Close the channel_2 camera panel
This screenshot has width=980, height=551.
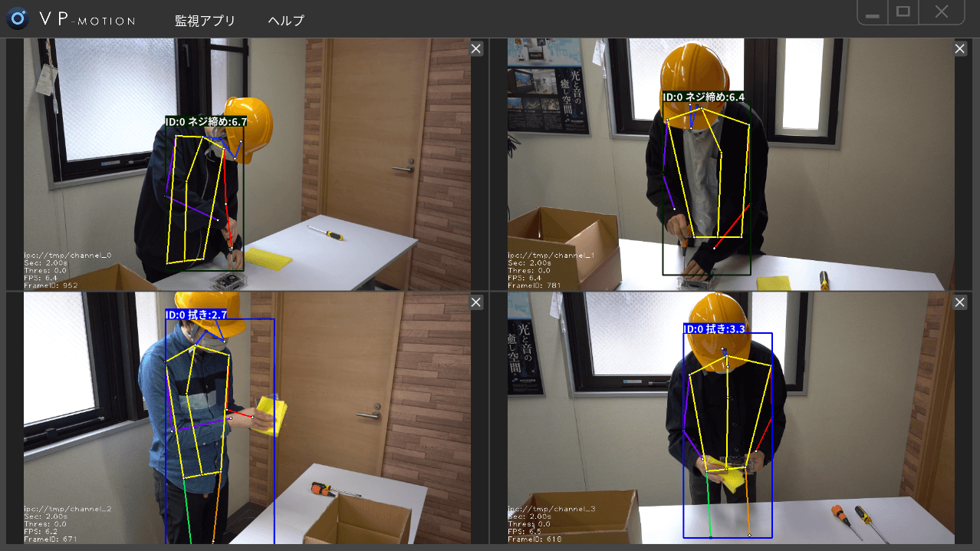pyautogui.click(x=476, y=302)
